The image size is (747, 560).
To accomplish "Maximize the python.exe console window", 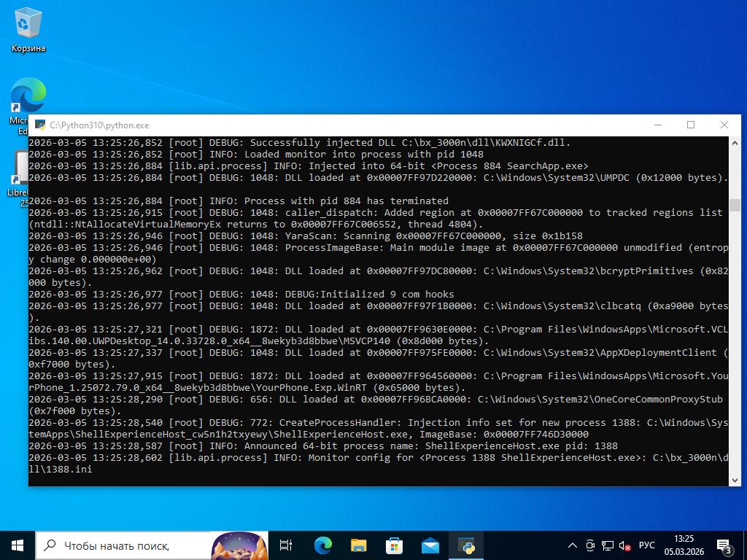I will (x=690, y=125).
